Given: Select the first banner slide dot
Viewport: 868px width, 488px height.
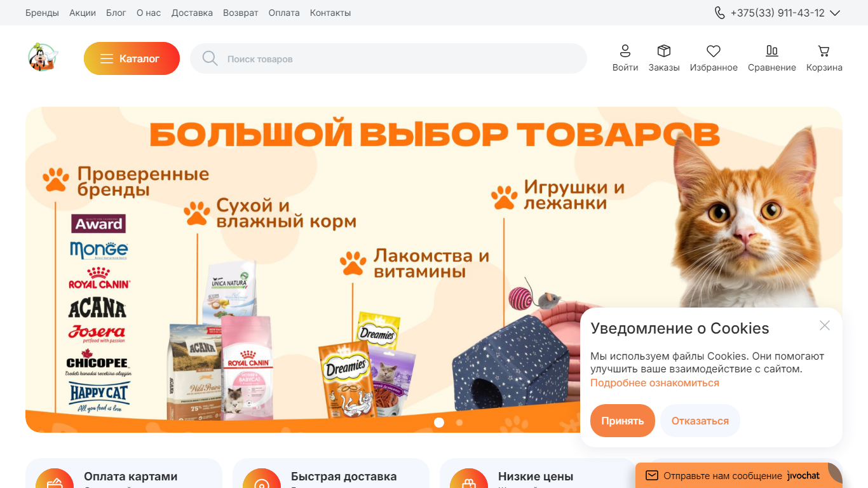Looking at the screenshot, I should [439, 422].
